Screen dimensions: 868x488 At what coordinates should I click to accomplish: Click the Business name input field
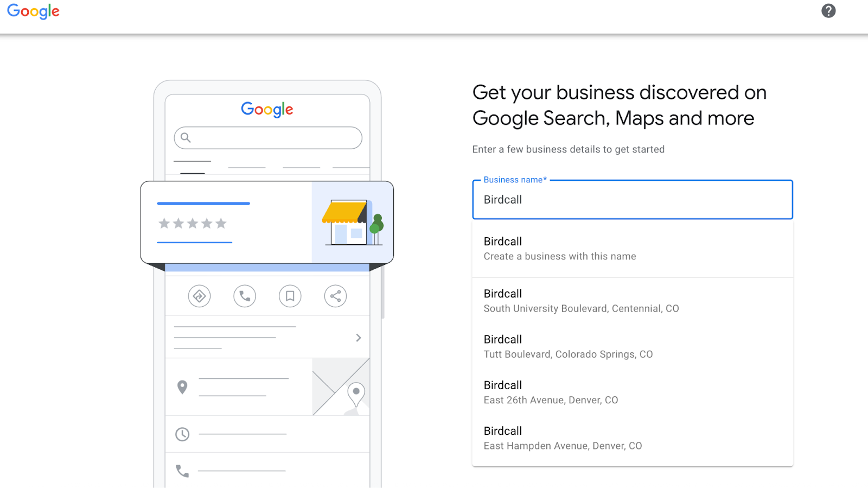633,200
